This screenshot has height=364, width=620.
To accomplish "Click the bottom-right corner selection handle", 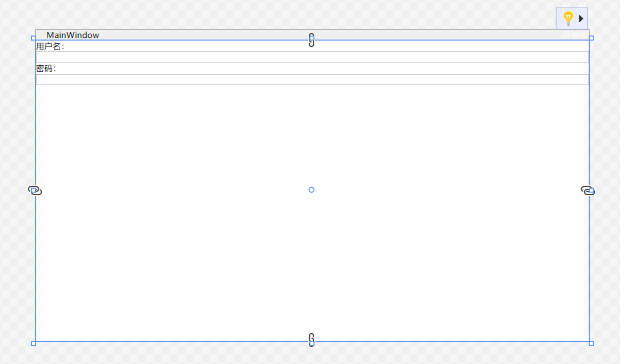I will coord(592,343).
